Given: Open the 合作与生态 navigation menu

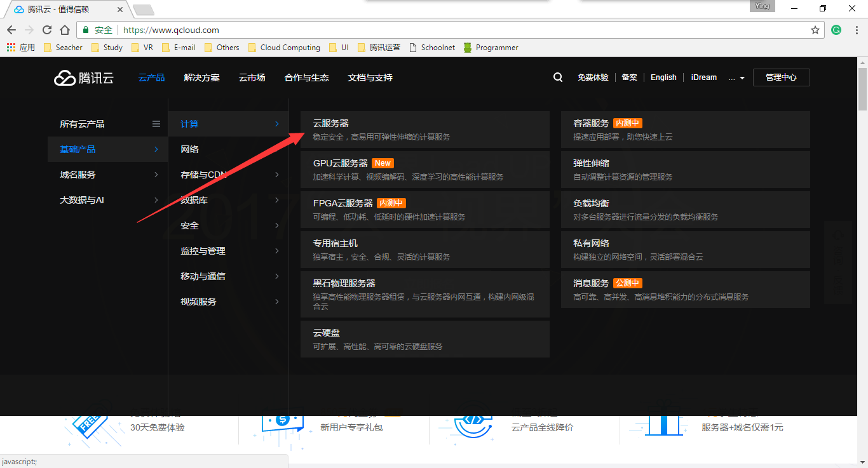Looking at the screenshot, I should (306, 77).
